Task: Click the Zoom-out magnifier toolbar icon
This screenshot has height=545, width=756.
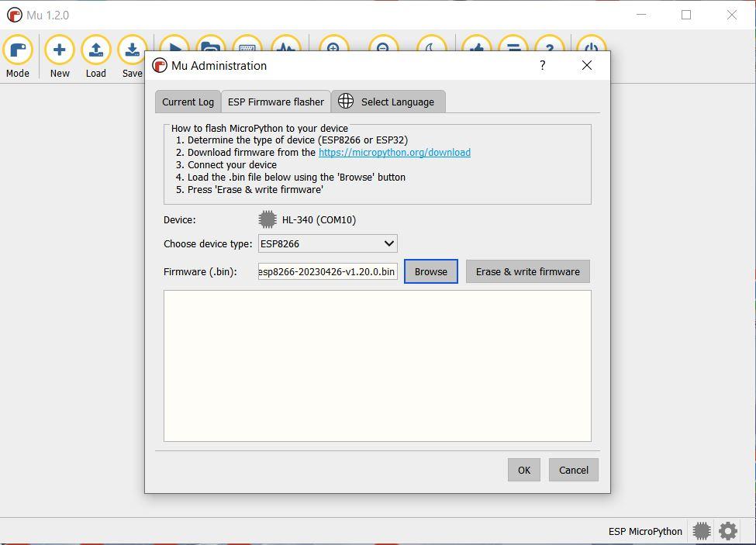Action: (x=383, y=43)
